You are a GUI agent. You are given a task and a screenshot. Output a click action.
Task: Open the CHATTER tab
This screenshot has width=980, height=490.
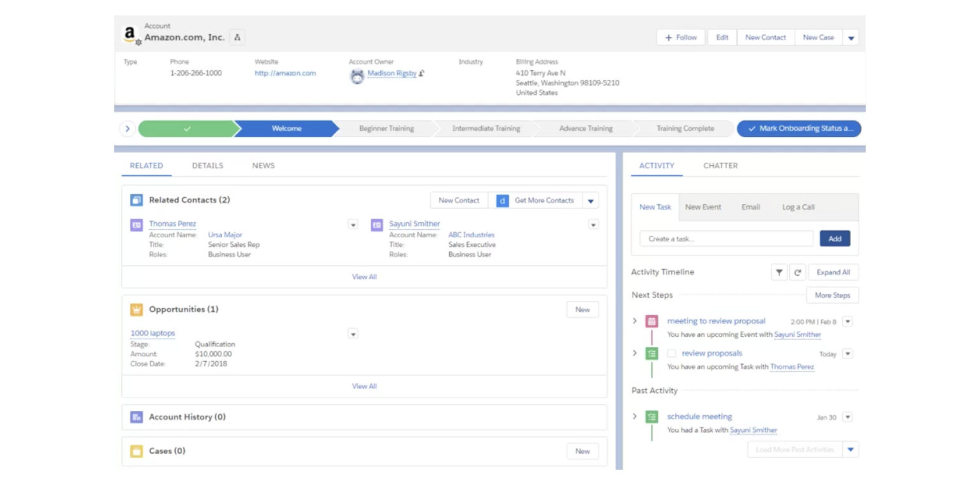[720, 165]
